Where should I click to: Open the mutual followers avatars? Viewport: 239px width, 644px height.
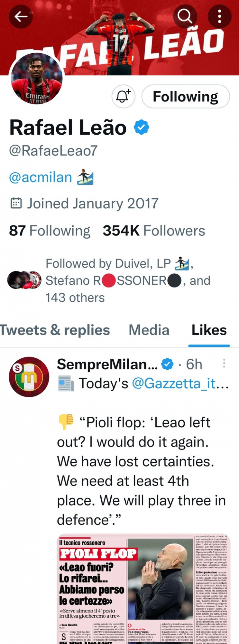pos(24,280)
